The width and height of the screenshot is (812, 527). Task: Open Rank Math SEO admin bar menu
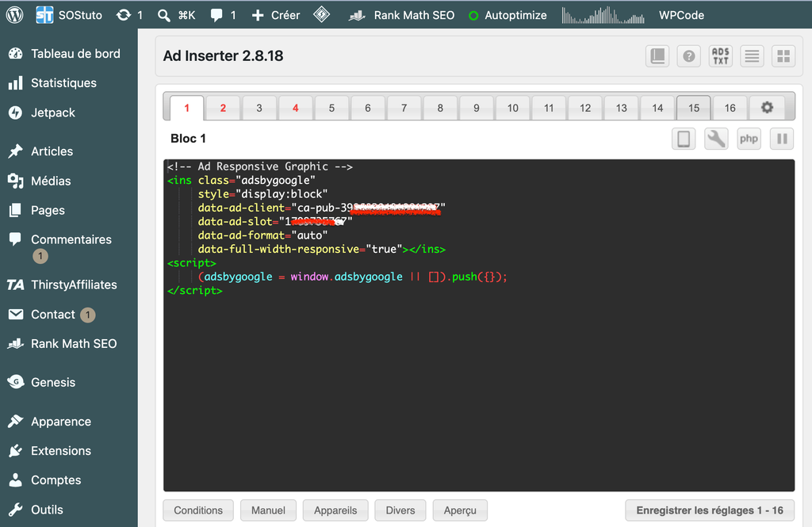point(401,15)
